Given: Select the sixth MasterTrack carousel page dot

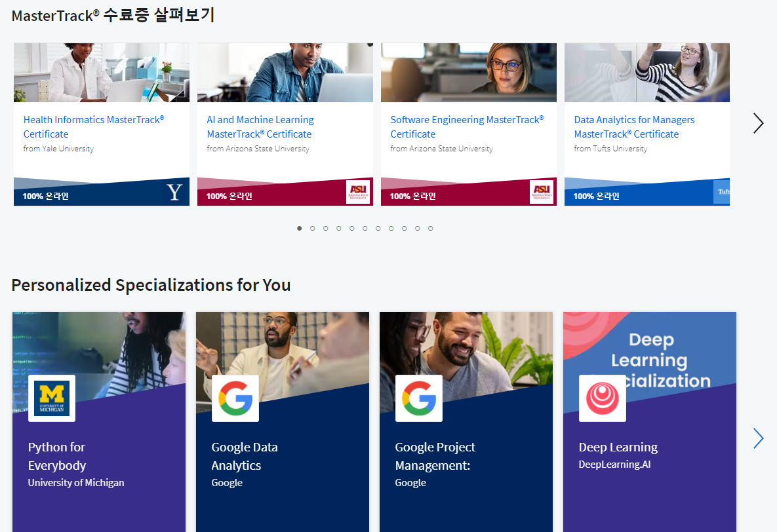Looking at the screenshot, I should coord(365,229).
